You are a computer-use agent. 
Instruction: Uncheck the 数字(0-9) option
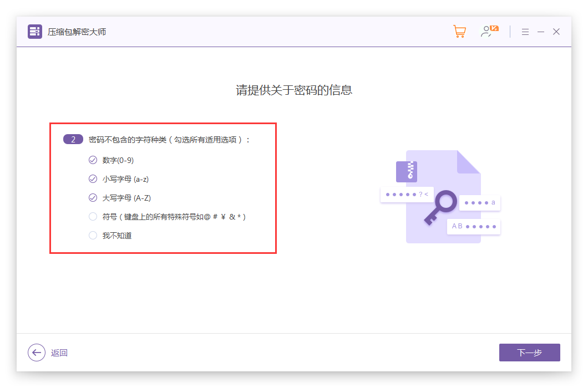[93, 160]
